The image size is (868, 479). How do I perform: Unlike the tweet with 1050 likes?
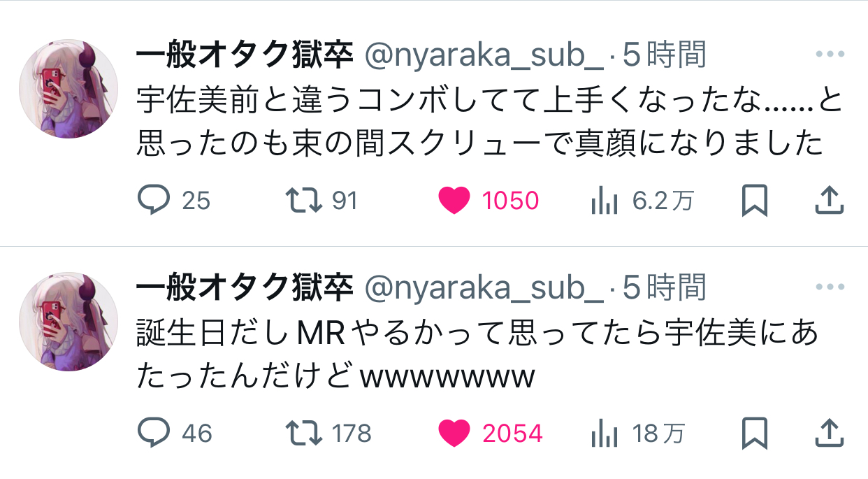455,201
